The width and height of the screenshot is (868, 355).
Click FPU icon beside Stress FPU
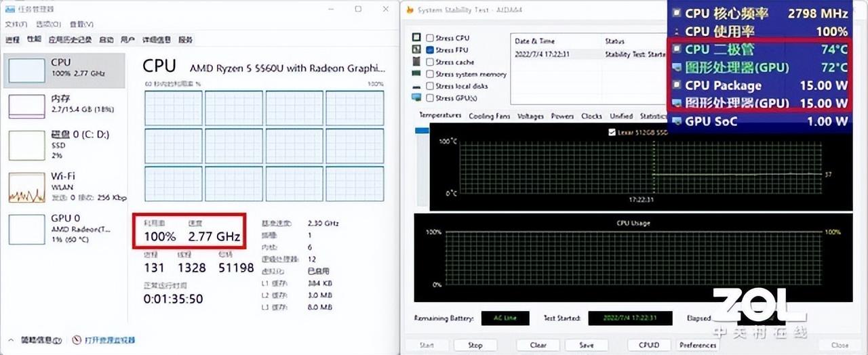click(416, 50)
